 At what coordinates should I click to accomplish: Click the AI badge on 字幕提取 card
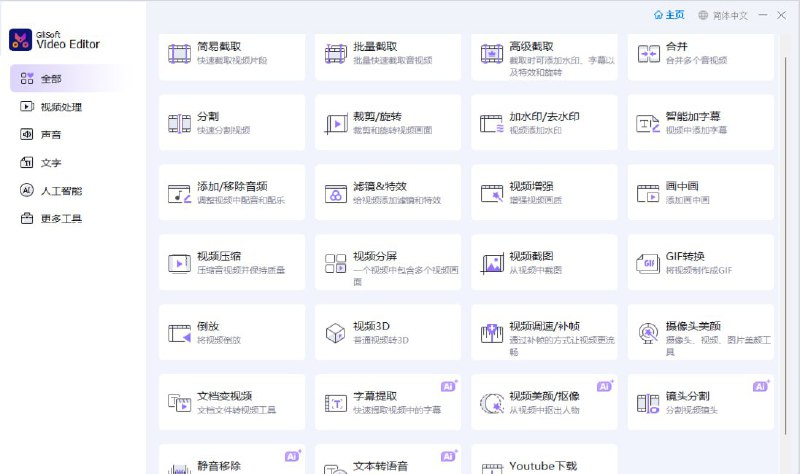click(x=449, y=386)
